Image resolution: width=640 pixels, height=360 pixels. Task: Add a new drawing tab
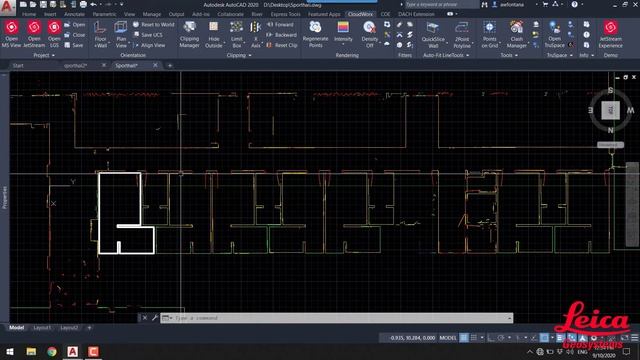pyautogui.click(x=170, y=65)
